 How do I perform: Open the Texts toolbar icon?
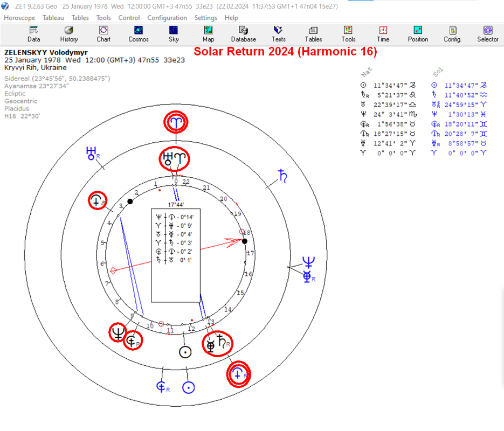tap(278, 34)
